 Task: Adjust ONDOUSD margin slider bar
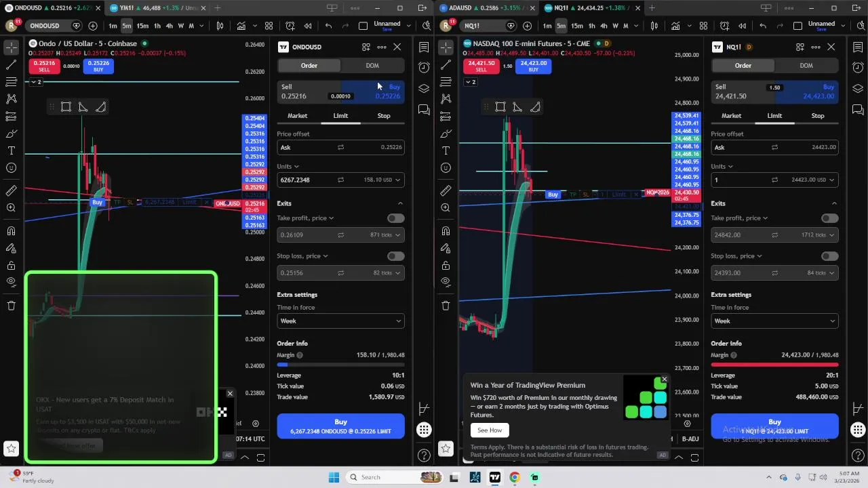click(340, 365)
